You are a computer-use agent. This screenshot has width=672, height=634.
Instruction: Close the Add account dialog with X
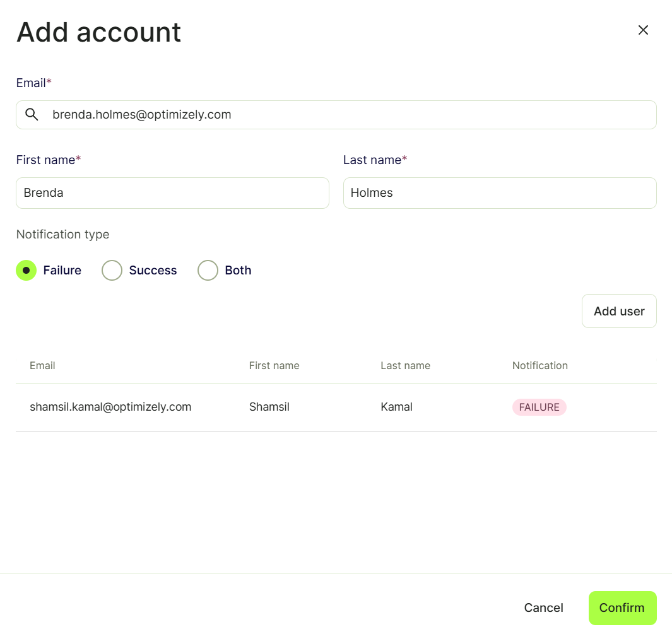tap(643, 30)
